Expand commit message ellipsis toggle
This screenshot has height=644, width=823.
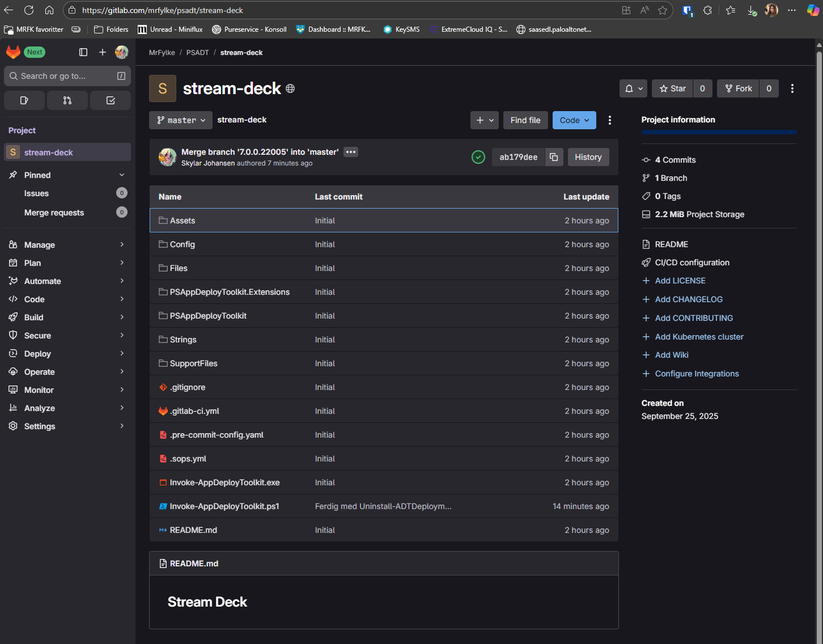click(351, 152)
